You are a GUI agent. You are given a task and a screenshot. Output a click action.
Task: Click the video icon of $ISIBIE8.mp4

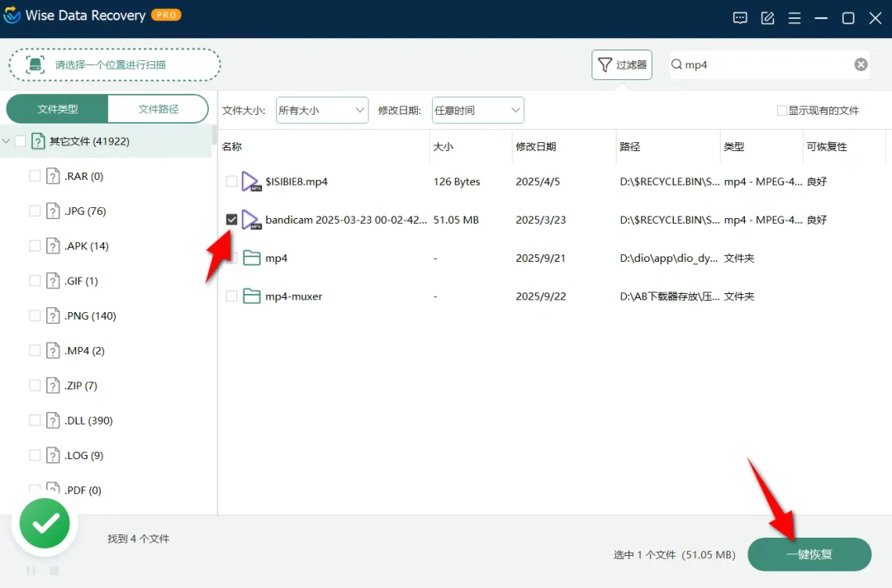[249, 182]
